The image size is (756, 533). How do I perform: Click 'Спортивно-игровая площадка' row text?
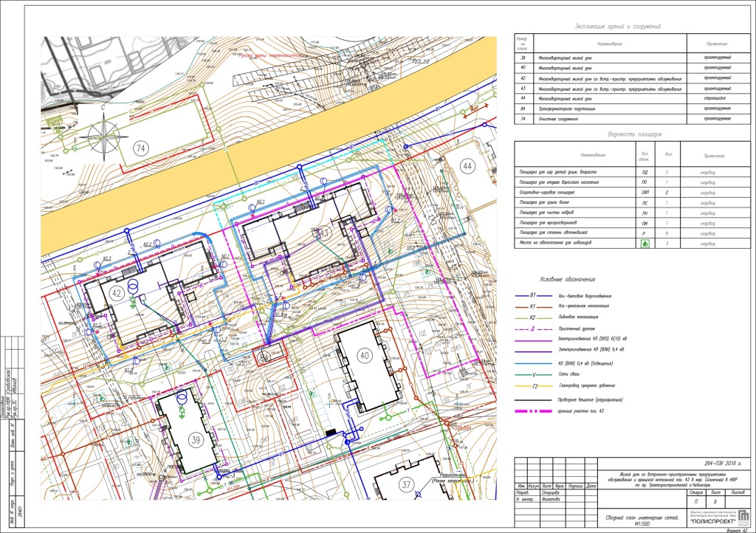[547, 192]
